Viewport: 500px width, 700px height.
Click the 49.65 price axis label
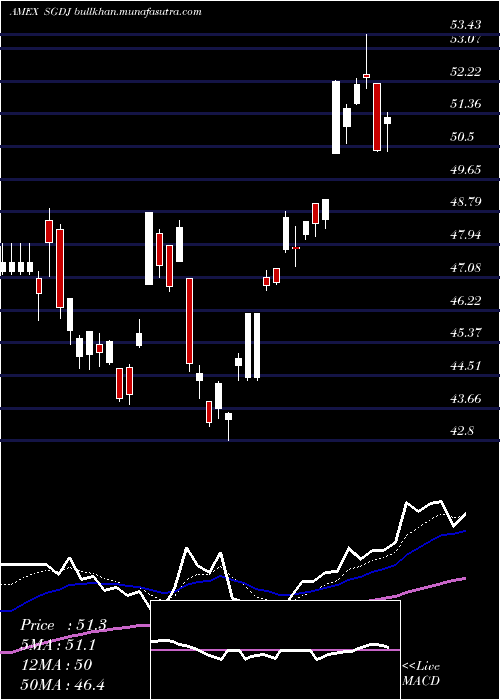pyautogui.click(x=466, y=170)
